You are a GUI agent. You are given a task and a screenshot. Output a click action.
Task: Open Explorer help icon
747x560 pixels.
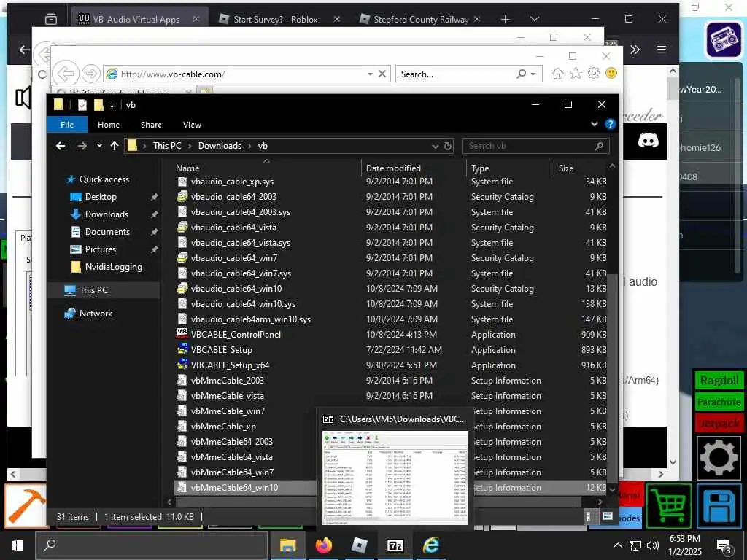(610, 124)
